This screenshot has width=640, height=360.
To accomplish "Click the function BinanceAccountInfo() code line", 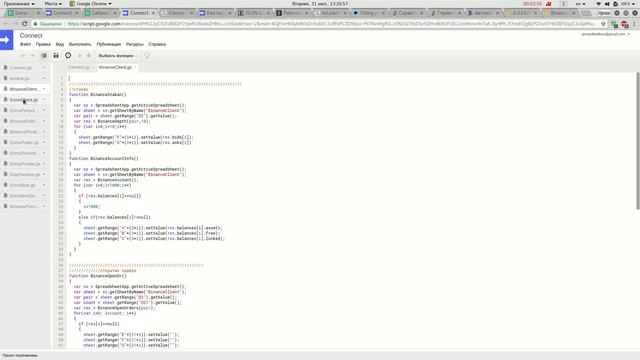I will pyautogui.click(x=104, y=158).
